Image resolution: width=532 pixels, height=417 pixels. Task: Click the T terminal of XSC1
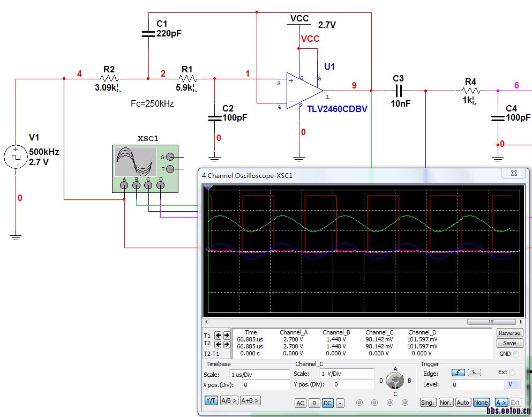click(x=170, y=169)
